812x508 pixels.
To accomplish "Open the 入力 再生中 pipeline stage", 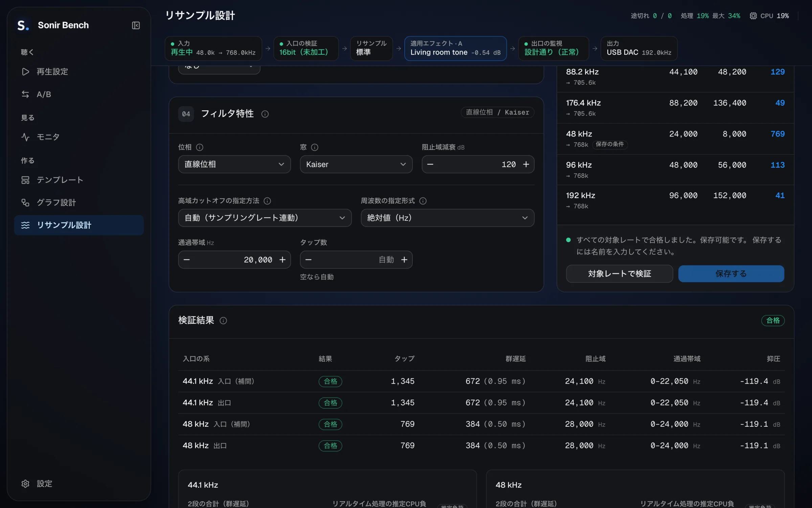I will point(213,48).
